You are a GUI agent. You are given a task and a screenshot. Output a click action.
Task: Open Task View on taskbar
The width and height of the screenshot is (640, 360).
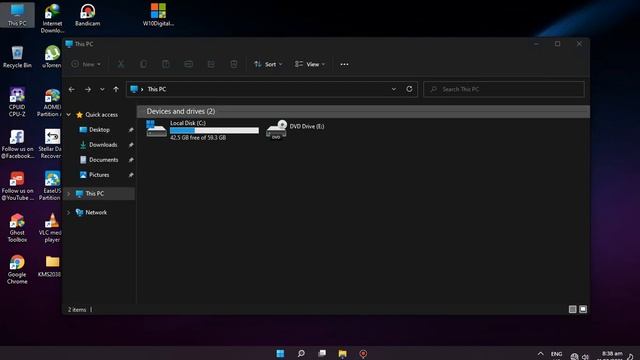322,353
